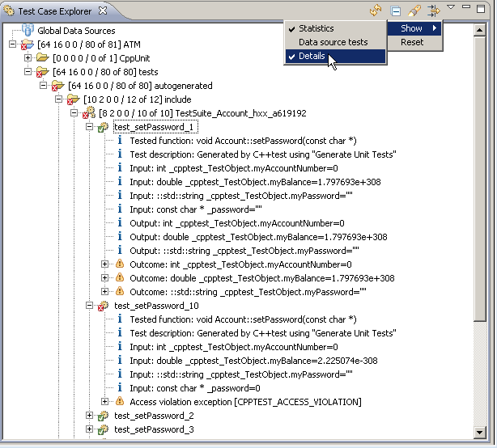The height and width of the screenshot is (448, 497).
Task: Click warning icon for Outcome std::string myPassword
Action: click(x=120, y=291)
